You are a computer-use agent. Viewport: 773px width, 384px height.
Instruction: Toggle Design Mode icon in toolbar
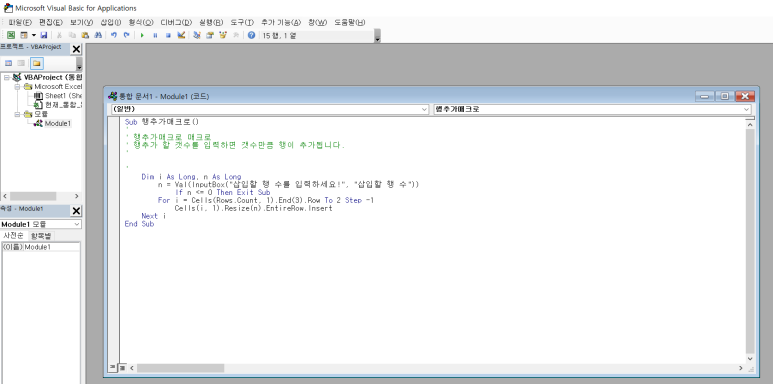(181, 35)
